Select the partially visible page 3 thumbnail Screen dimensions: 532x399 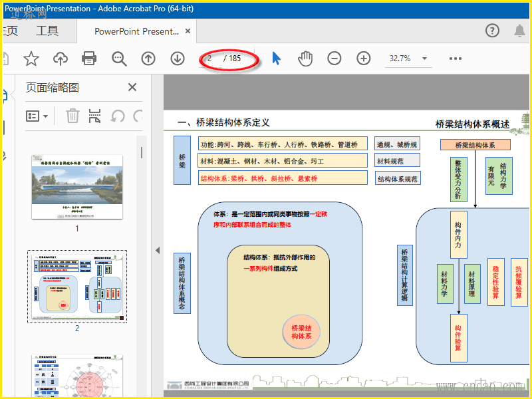(77, 376)
